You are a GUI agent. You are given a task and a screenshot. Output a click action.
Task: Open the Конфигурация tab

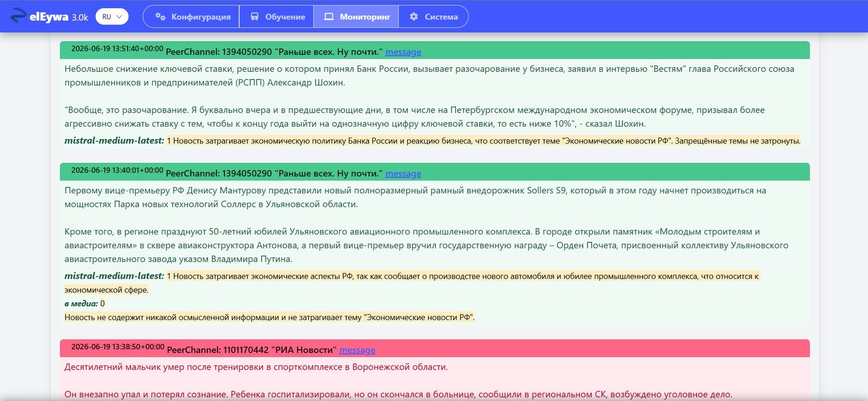point(191,17)
